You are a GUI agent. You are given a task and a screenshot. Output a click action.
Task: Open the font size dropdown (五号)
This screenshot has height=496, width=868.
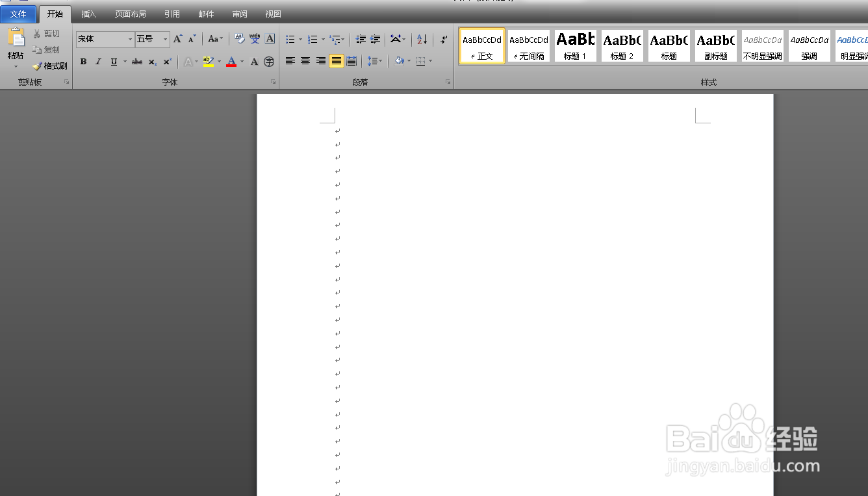tap(165, 40)
